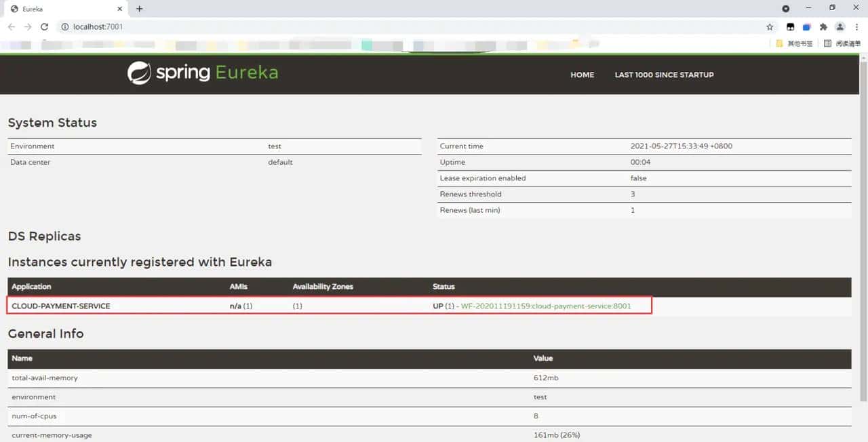This screenshot has width=868, height=442.
Task: Open the Extensions puzzle-piece menu
Action: pyautogui.click(x=823, y=27)
